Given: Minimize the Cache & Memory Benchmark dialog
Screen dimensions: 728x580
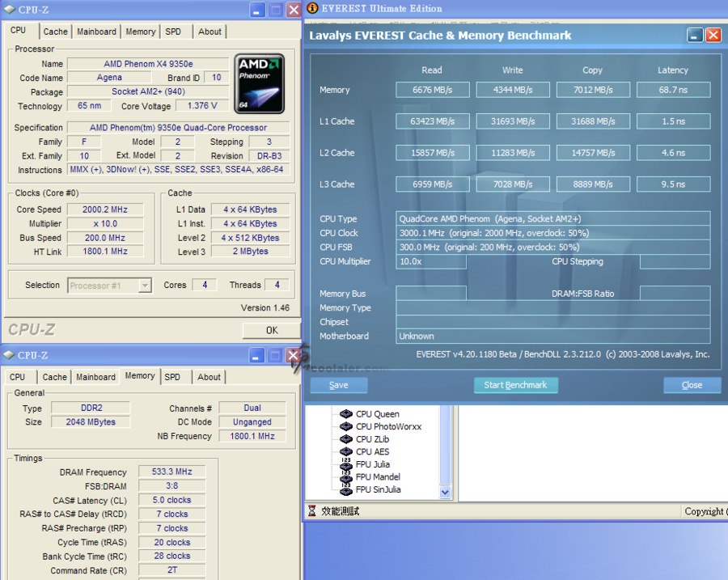Looking at the screenshot, I should (695, 36).
